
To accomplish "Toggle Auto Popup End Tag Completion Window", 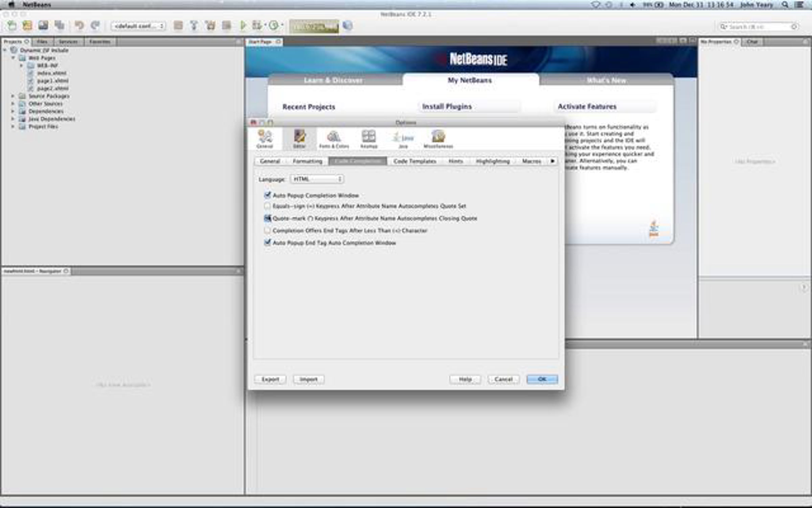I will 268,242.
